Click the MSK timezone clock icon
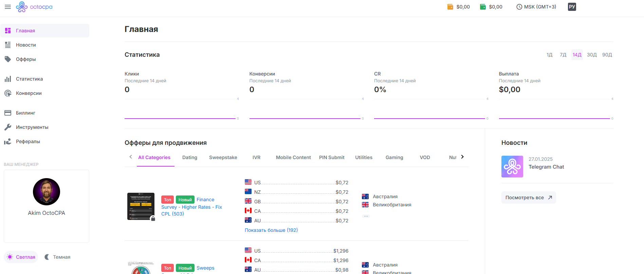This screenshot has width=644, height=274. point(519,7)
